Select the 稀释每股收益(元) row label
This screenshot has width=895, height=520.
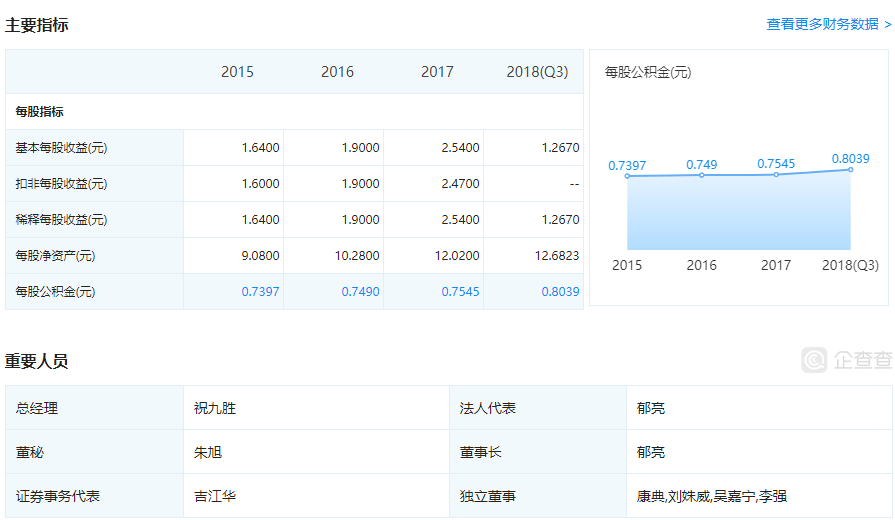[61, 220]
